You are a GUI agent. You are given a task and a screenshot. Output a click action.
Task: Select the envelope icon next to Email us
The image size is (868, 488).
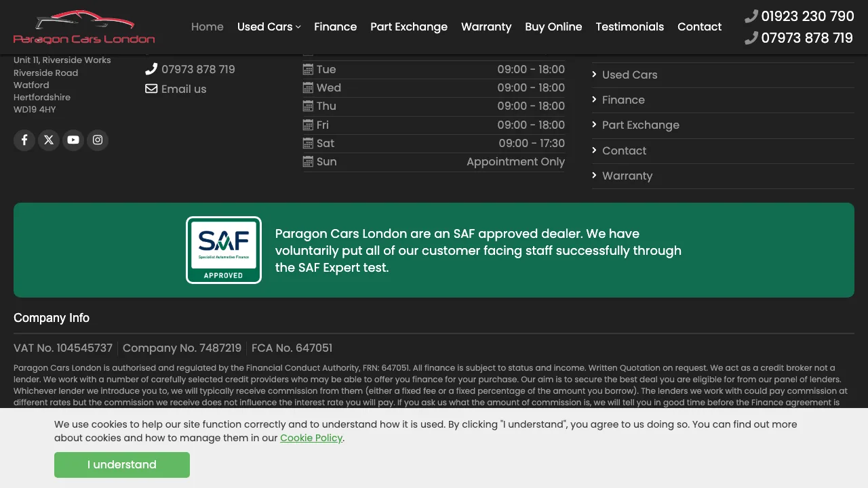click(151, 88)
